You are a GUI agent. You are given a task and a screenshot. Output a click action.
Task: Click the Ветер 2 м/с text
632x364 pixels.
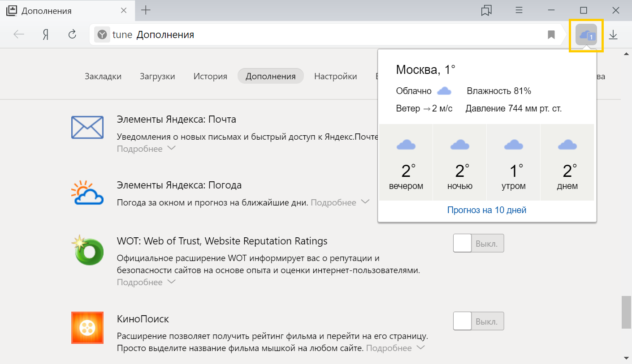pos(424,108)
